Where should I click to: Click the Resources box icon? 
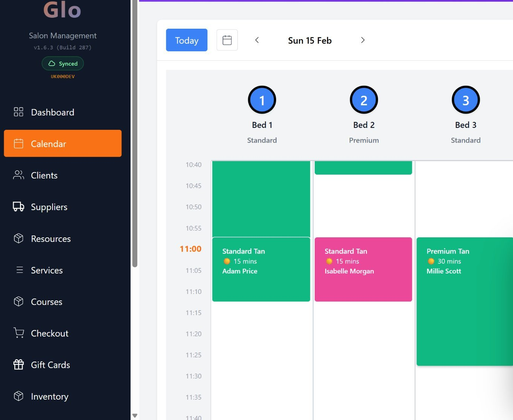pos(18,238)
